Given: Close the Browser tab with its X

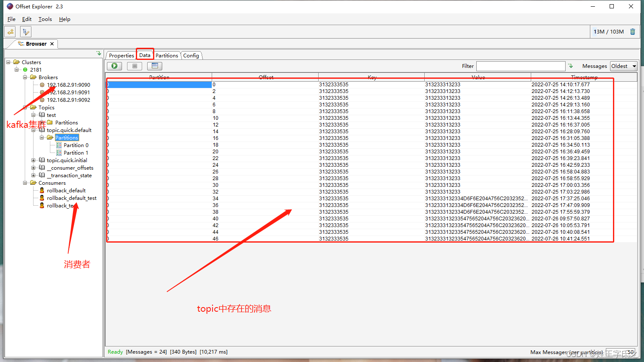Looking at the screenshot, I should pyautogui.click(x=52, y=44).
